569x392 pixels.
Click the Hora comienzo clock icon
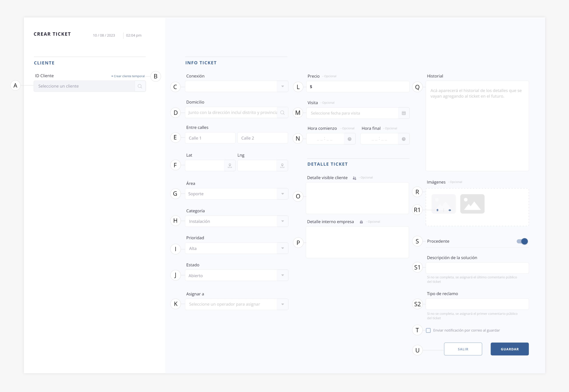pyautogui.click(x=349, y=139)
